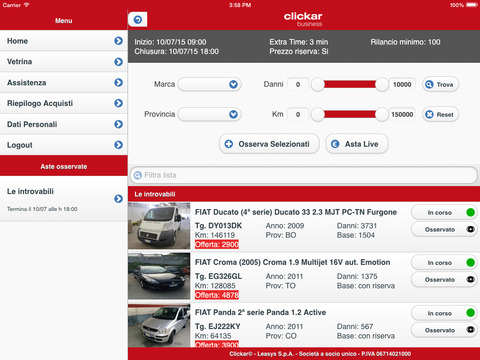Click the arrow icon next to Le introvabili

pos(118,199)
